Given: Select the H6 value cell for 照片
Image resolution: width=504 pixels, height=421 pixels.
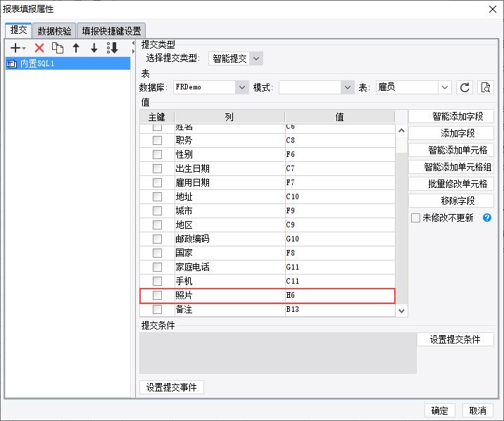Looking at the screenshot, I should pyautogui.click(x=340, y=296).
